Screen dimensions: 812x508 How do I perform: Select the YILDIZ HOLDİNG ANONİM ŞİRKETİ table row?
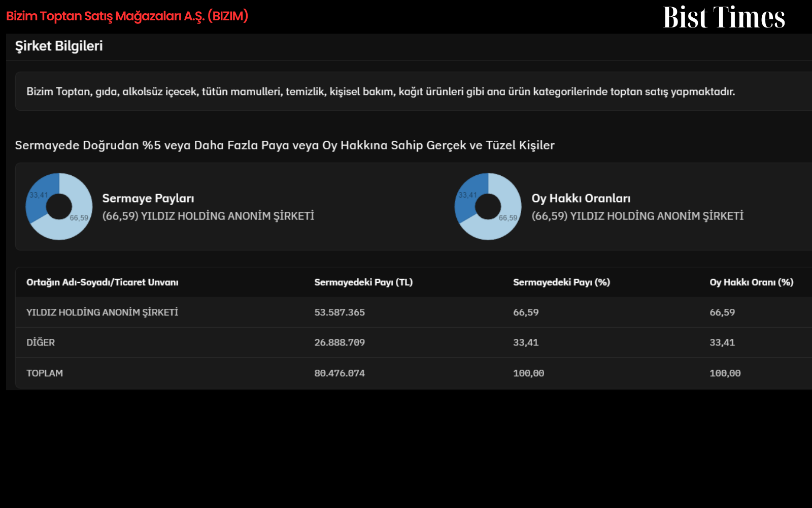coord(414,312)
